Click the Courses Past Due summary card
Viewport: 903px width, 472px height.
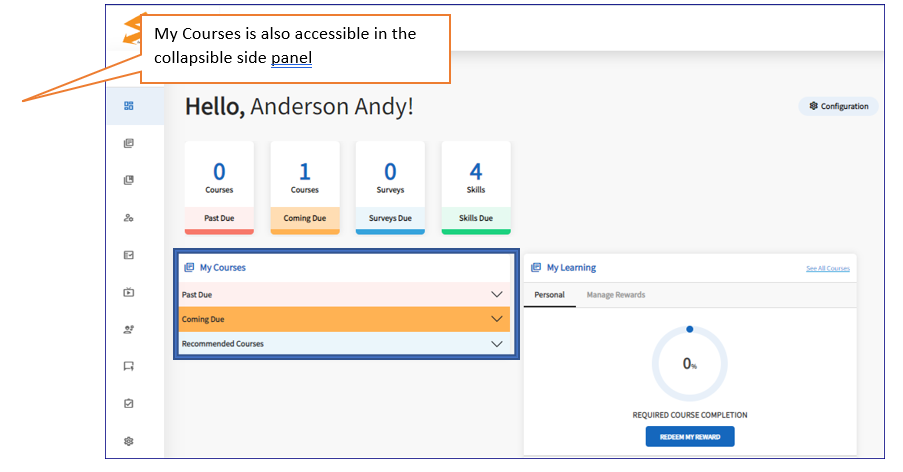click(x=219, y=187)
